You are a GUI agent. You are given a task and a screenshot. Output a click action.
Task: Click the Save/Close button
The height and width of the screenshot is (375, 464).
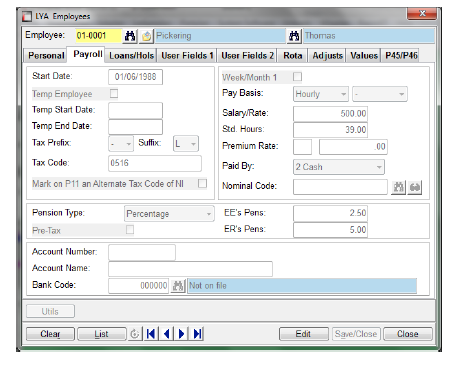point(356,334)
